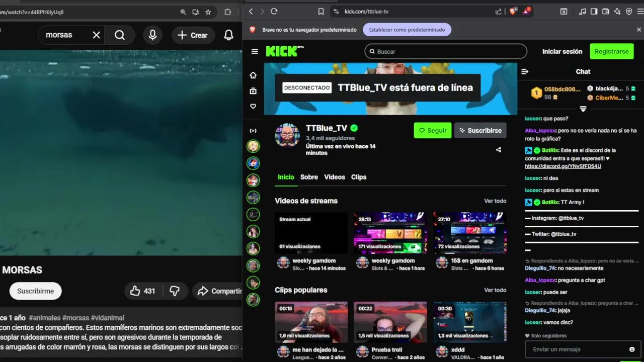Image resolution: width=644 pixels, height=362 pixels.
Task: Switch to the Clips tab
Action: (x=359, y=177)
